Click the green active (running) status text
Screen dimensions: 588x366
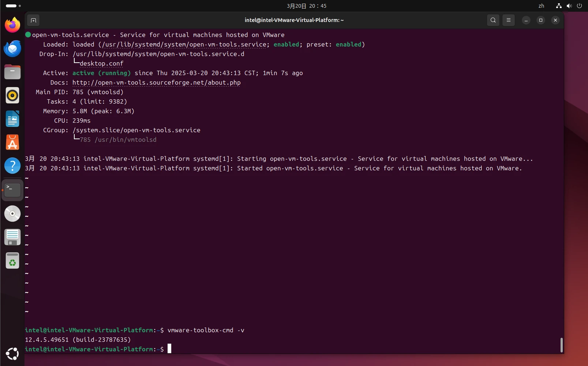(x=101, y=73)
